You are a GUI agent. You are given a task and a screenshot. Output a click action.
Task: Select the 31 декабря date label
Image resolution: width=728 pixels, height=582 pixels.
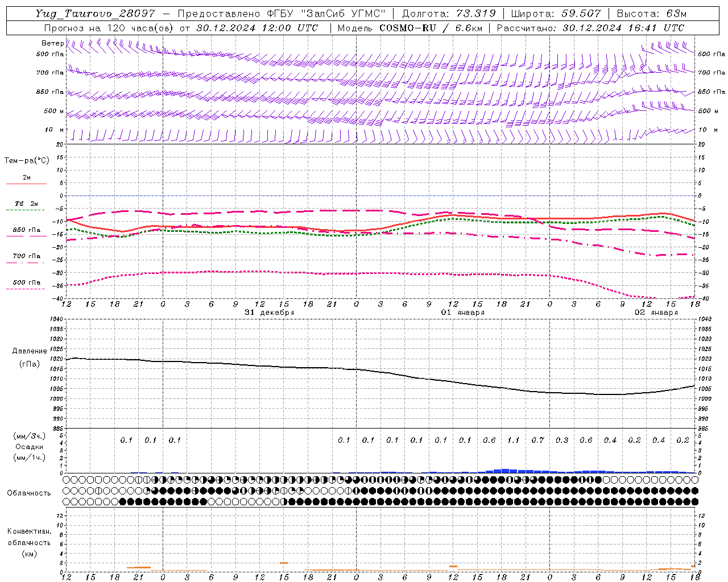pyautogui.click(x=270, y=313)
